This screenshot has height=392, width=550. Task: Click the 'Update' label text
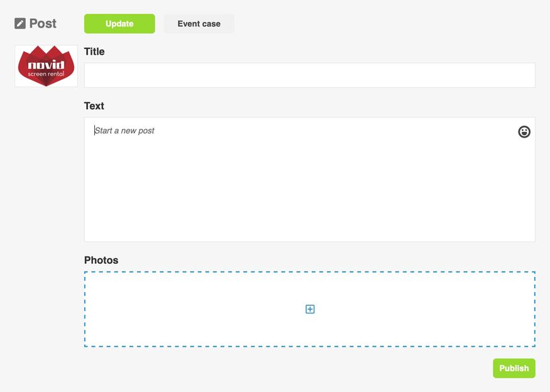click(x=119, y=24)
